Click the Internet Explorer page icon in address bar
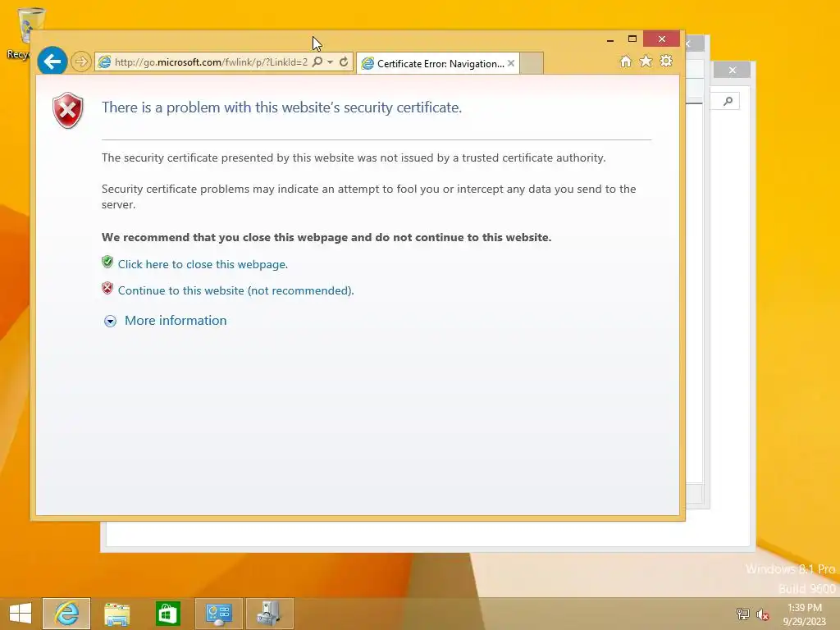 (x=104, y=62)
